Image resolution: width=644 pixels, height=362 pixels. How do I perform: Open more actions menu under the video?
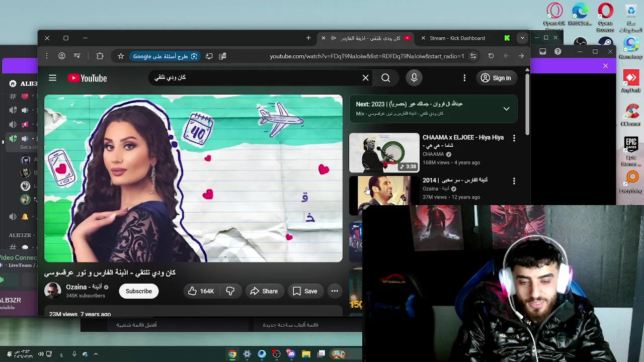coord(335,291)
